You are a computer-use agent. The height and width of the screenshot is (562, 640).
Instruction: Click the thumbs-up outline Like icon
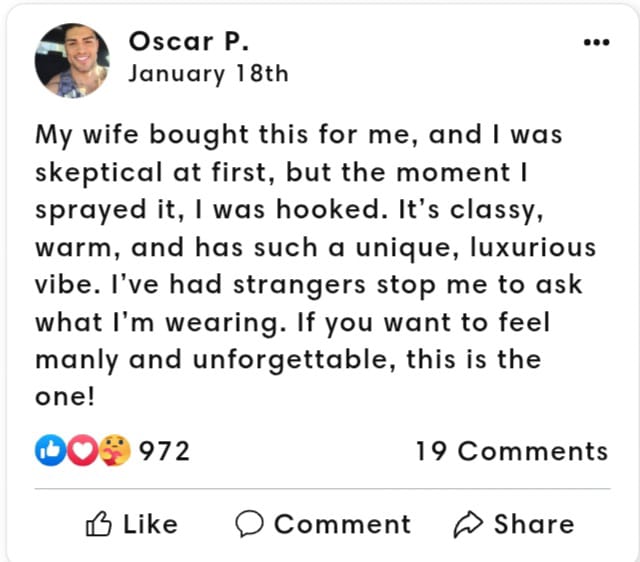coord(98,524)
